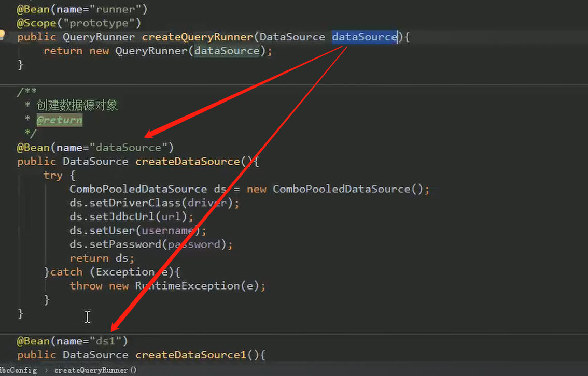Click the setDriverClass method call
The image size is (588, 376).
click(135, 203)
